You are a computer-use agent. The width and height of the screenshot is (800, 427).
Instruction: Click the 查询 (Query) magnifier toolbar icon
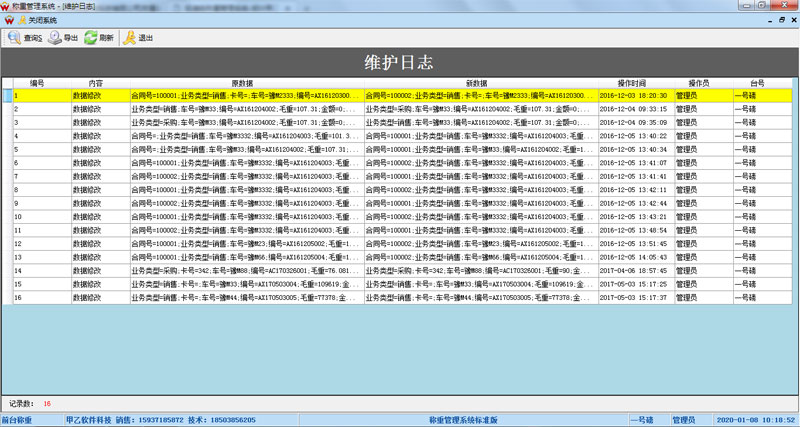21,38
